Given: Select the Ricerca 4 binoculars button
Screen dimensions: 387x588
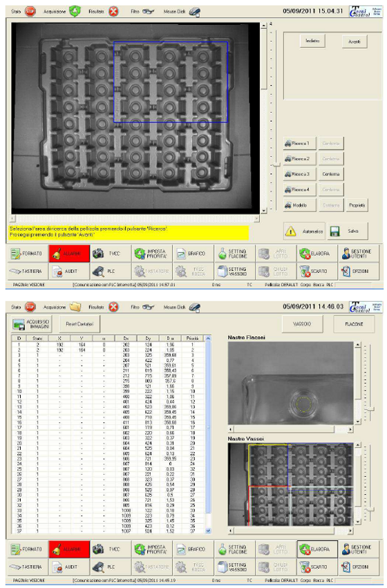Looking at the screenshot, I should 300,190.
